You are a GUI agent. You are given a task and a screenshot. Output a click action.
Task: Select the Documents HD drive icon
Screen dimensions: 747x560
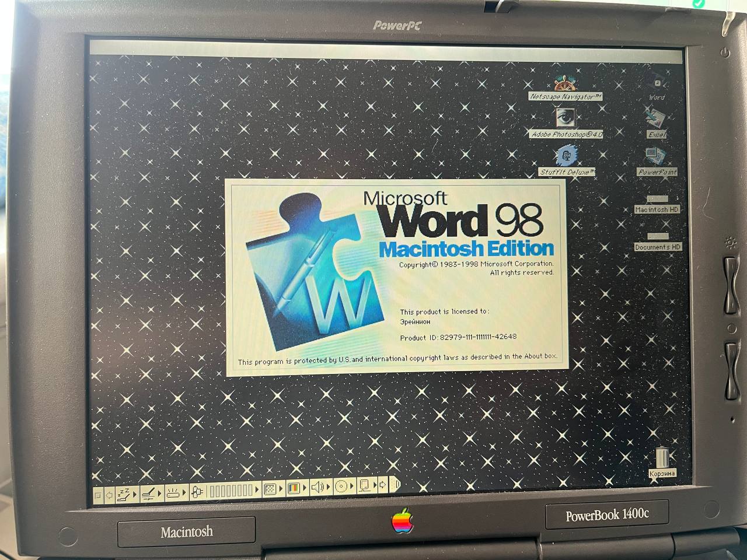coord(657,237)
